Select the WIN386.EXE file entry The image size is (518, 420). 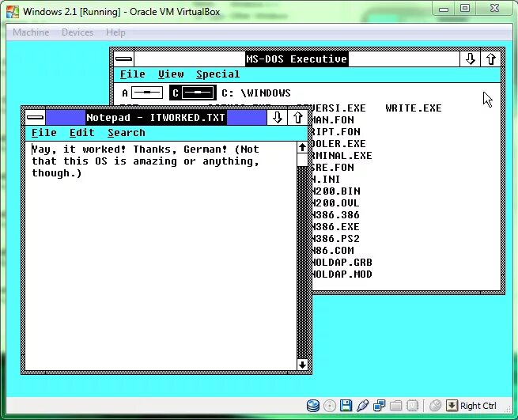click(335, 227)
